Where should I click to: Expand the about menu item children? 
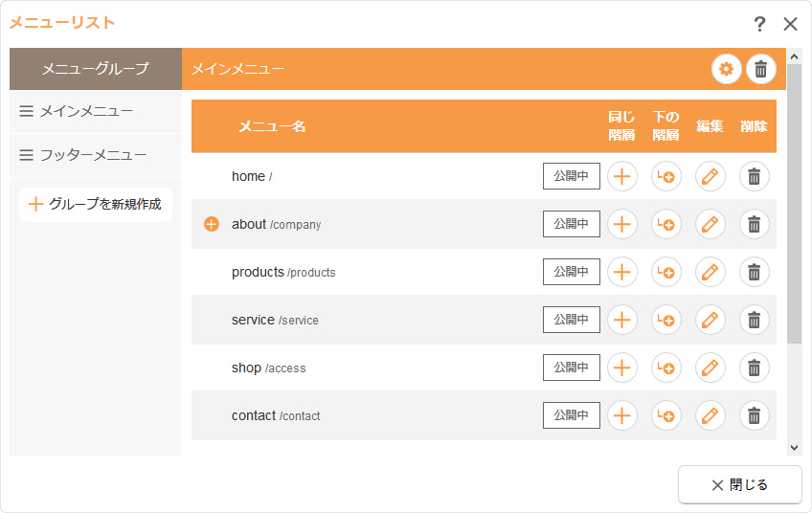click(x=213, y=224)
